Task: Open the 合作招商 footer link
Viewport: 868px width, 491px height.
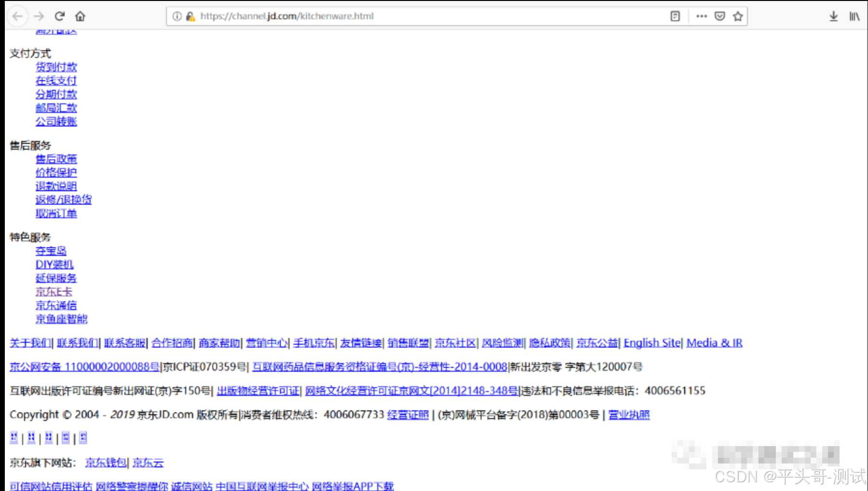Action: click(172, 343)
